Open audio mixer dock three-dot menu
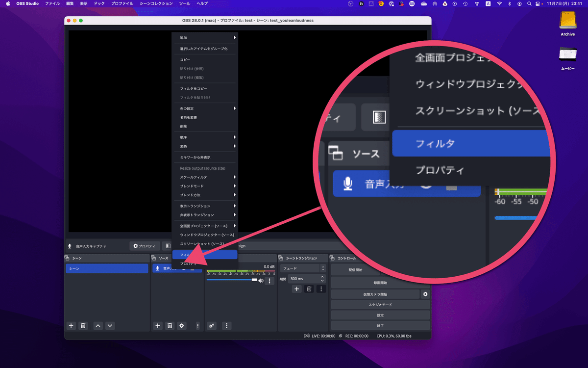The image size is (588, 368). click(226, 325)
